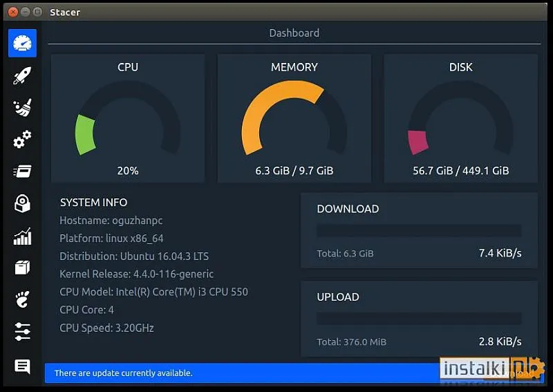
Task: Click the update available notification bar
Action: coord(294,373)
